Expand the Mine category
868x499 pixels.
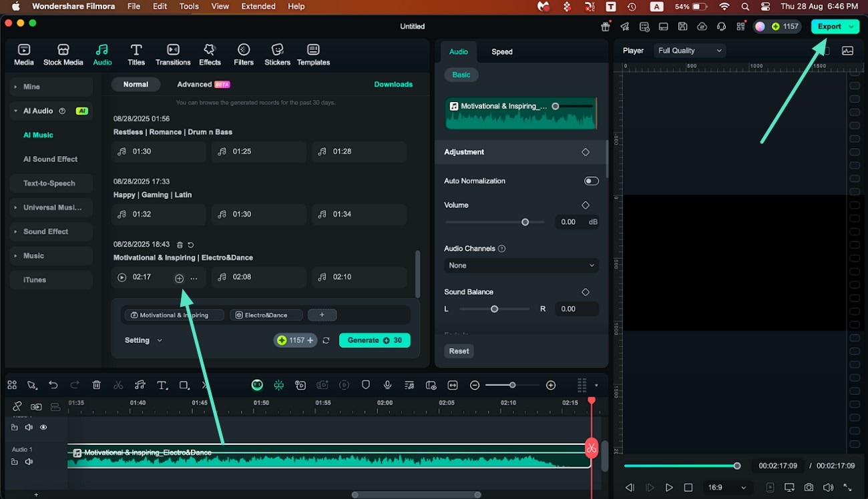[x=51, y=87]
